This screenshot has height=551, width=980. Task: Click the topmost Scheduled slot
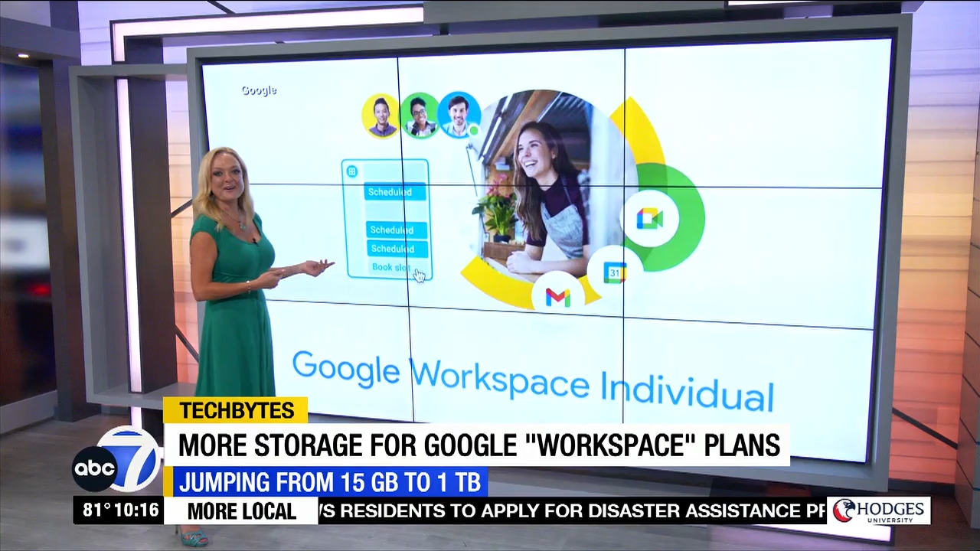(x=396, y=192)
